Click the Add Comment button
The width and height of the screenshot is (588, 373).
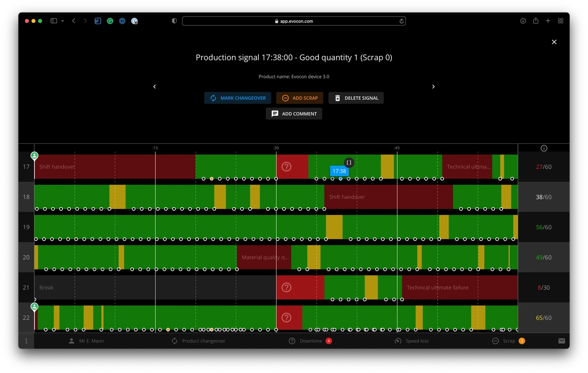coord(294,114)
